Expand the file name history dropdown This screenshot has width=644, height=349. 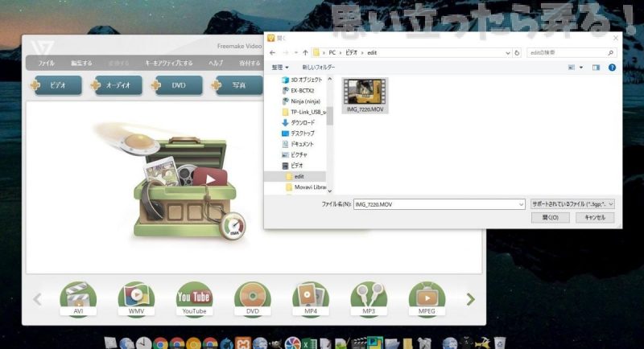(x=521, y=204)
